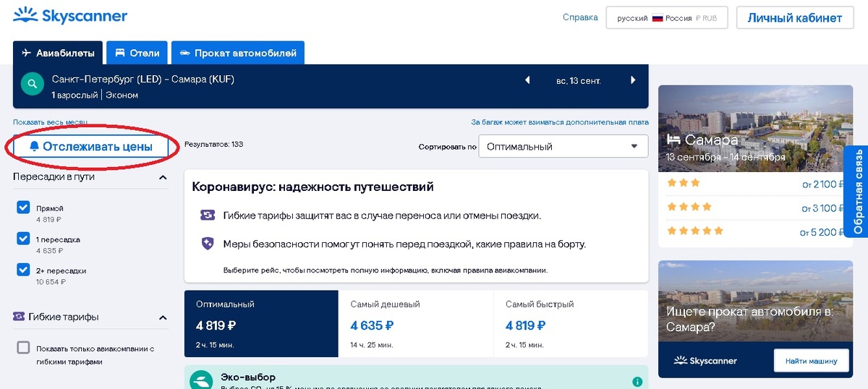The image size is (868, 389).
Task: Select four-star hotels from 3 100 ₽
Action: 754,208
